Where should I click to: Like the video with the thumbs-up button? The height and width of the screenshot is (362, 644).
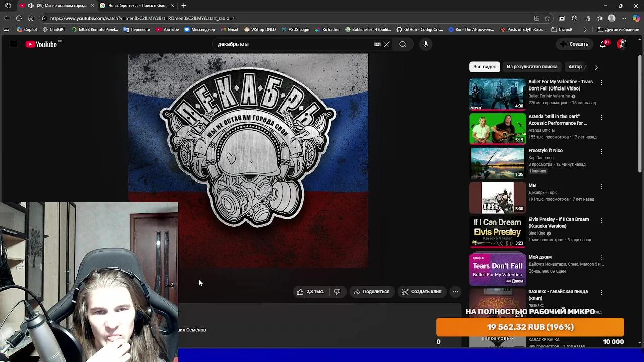pyautogui.click(x=310, y=292)
